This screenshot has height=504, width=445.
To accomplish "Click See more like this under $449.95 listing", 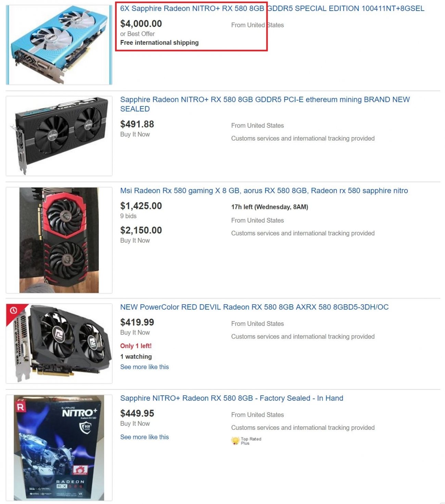I will point(144,437).
